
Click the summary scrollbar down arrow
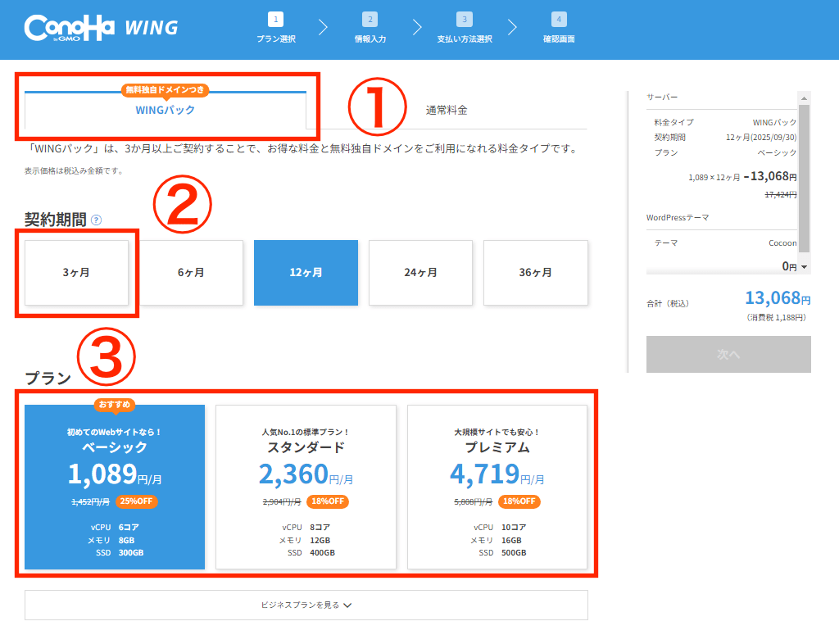804,267
